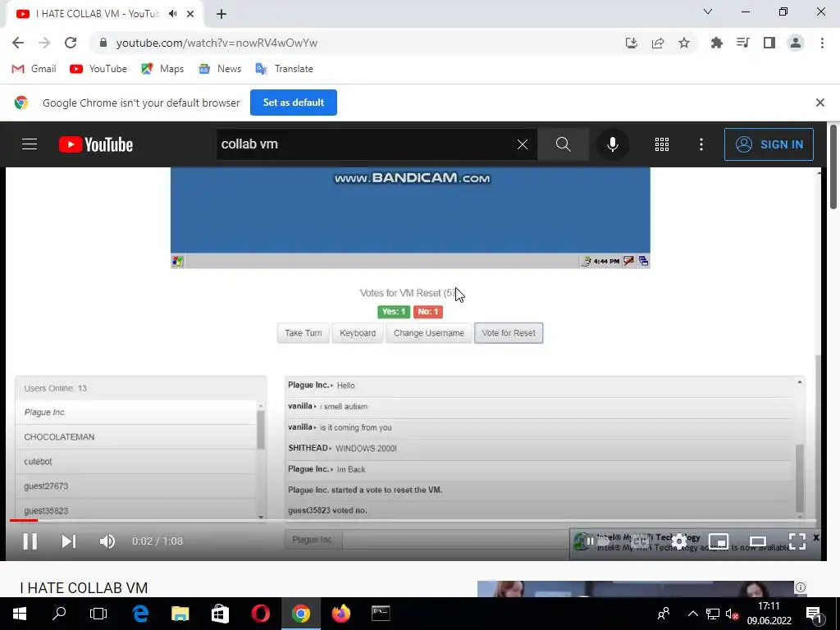Open the media control icon in toolbar
The width and height of the screenshot is (840, 630).
point(742,43)
